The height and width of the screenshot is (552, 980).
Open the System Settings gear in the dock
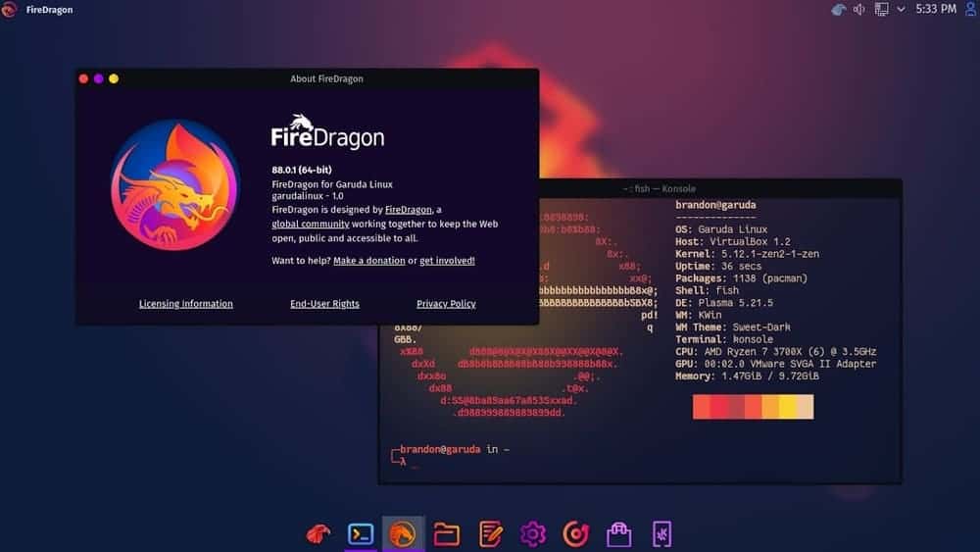[x=532, y=534]
